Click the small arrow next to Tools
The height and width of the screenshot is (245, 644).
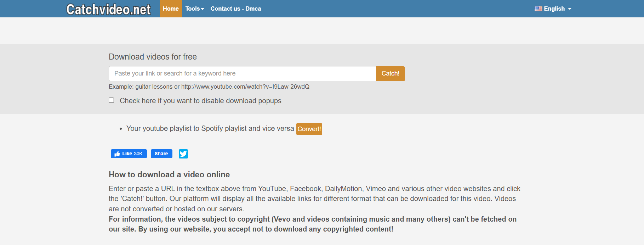203,9
